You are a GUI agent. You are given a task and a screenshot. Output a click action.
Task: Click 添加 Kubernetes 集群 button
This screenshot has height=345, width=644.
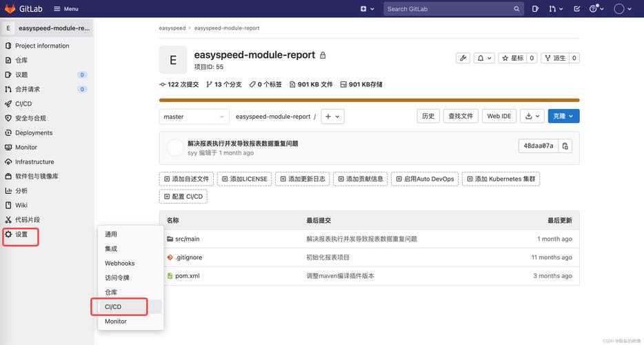coord(501,179)
